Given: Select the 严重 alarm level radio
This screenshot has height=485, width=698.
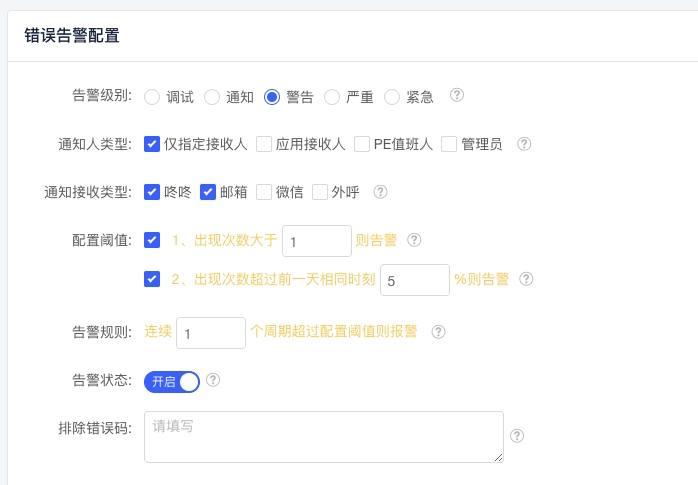Looking at the screenshot, I should coord(332,97).
